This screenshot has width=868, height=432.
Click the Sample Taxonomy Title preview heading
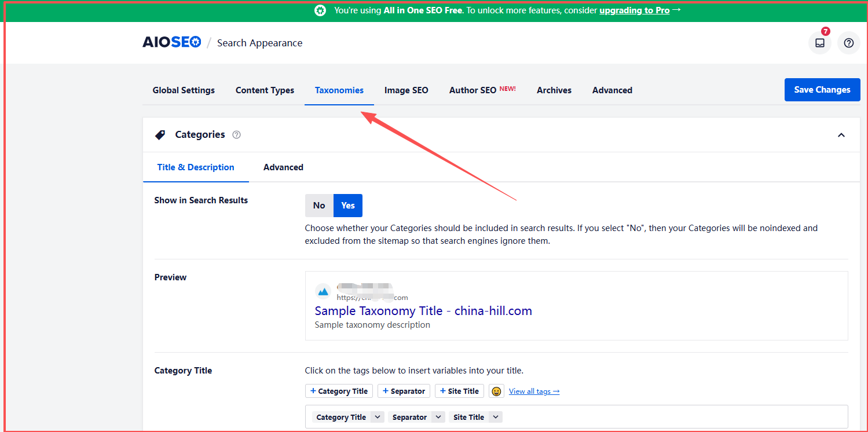pyautogui.click(x=423, y=311)
